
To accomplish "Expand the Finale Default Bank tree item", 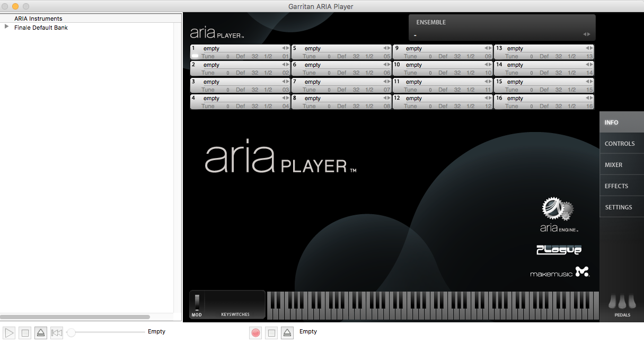I will click(x=6, y=27).
